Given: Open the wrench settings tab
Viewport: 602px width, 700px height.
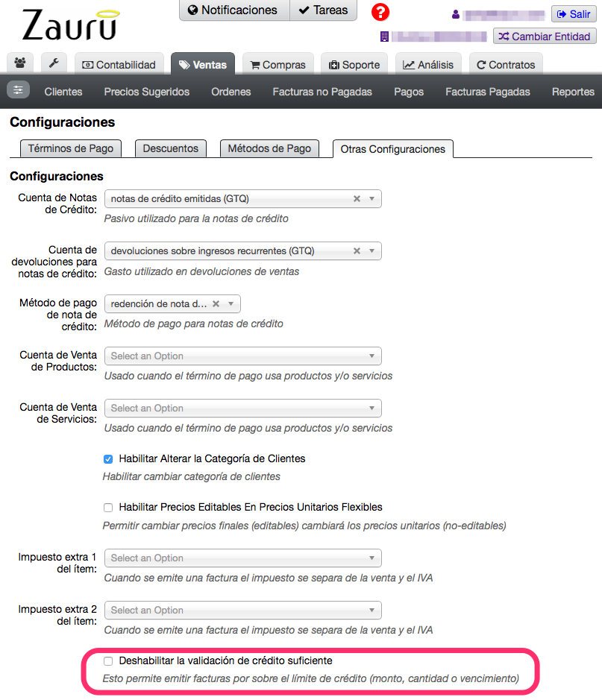Looking at the screenshot, I should (54, 63).
